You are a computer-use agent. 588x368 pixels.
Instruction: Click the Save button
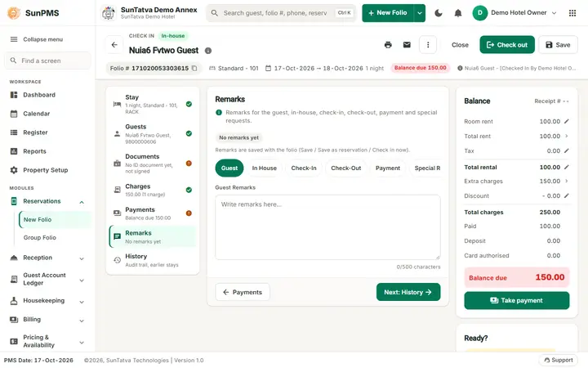point(558,45)
